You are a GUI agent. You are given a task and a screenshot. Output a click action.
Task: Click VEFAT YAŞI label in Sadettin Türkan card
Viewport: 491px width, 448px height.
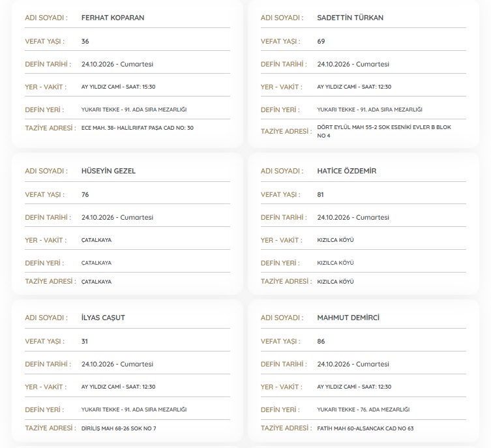(280, 41)
